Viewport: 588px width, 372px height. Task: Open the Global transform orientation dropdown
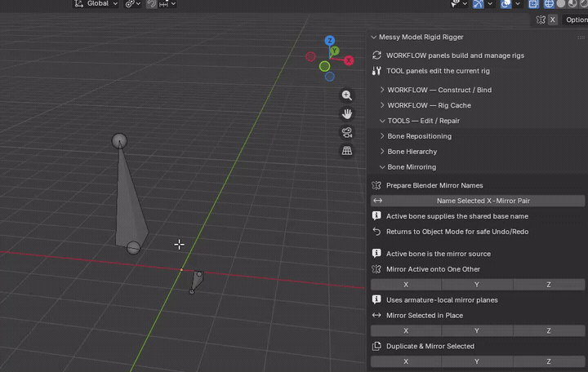96,4
